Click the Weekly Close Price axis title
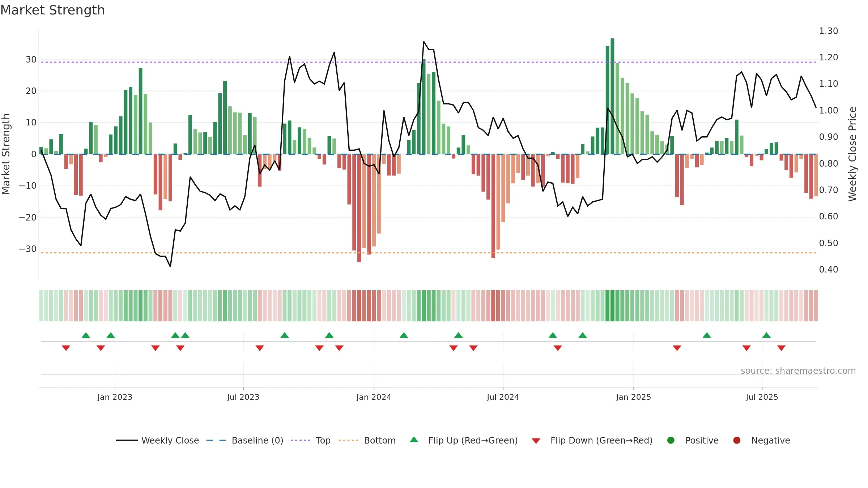 (852, 154)
